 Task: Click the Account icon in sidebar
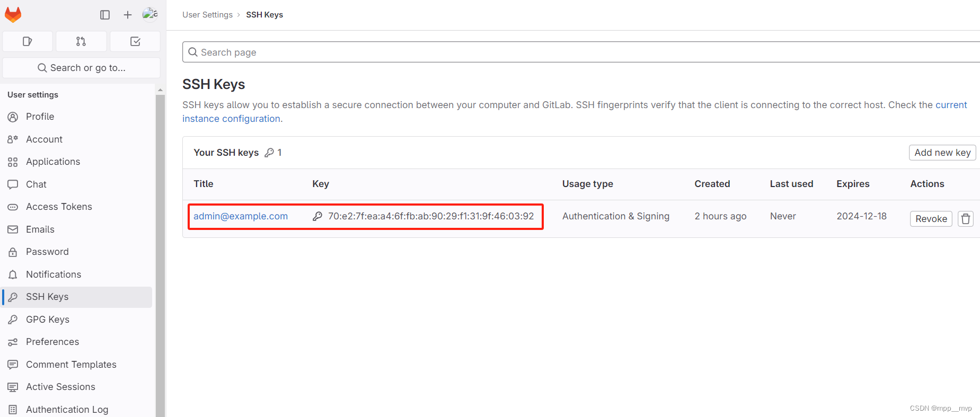click(13, 139)
